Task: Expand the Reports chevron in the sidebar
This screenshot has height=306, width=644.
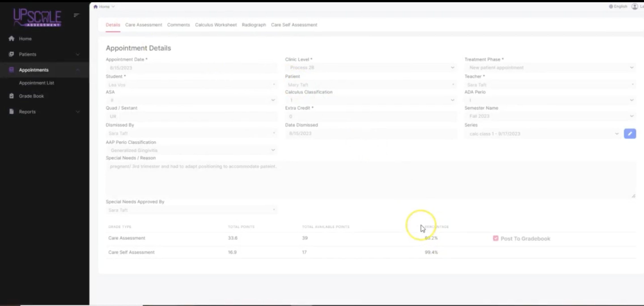Action: [x=78, y=112]
